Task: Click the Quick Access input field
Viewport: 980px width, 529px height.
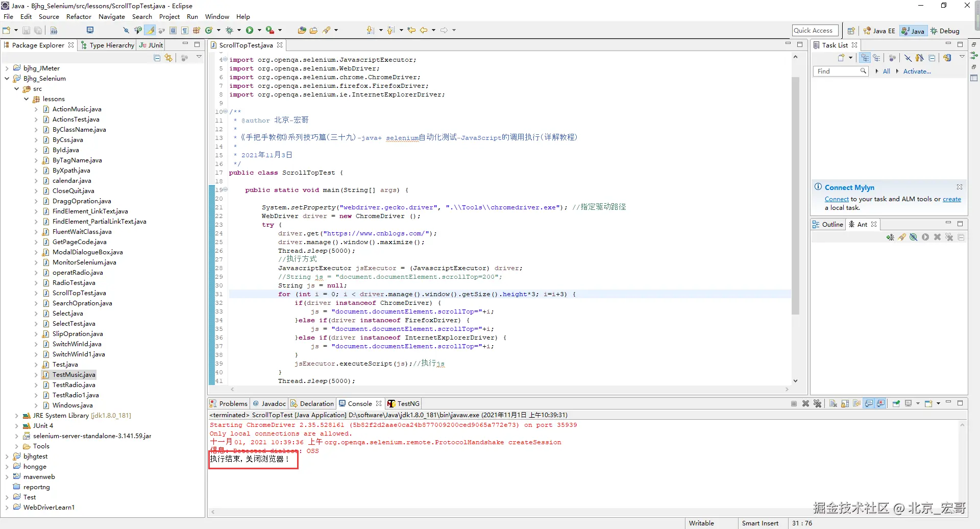Action: (x=815, y=31)
